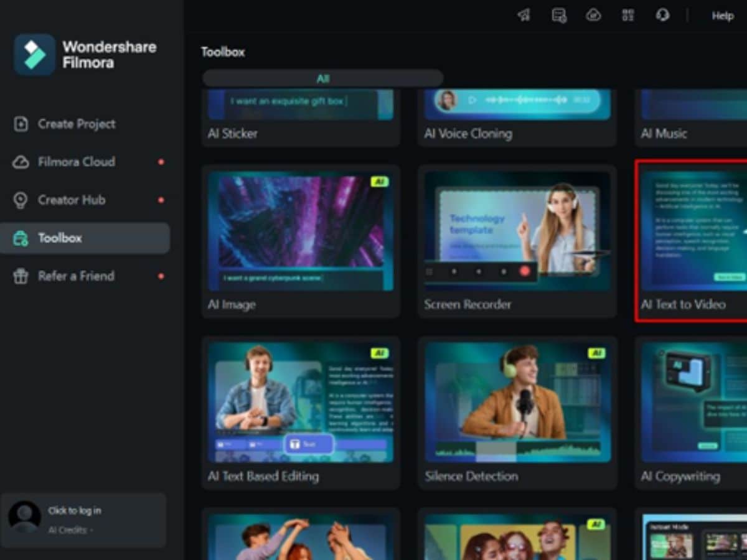
Task: Click the user avatar icon at bottom left
Action: pyautogui.click(x=24, y=517)
